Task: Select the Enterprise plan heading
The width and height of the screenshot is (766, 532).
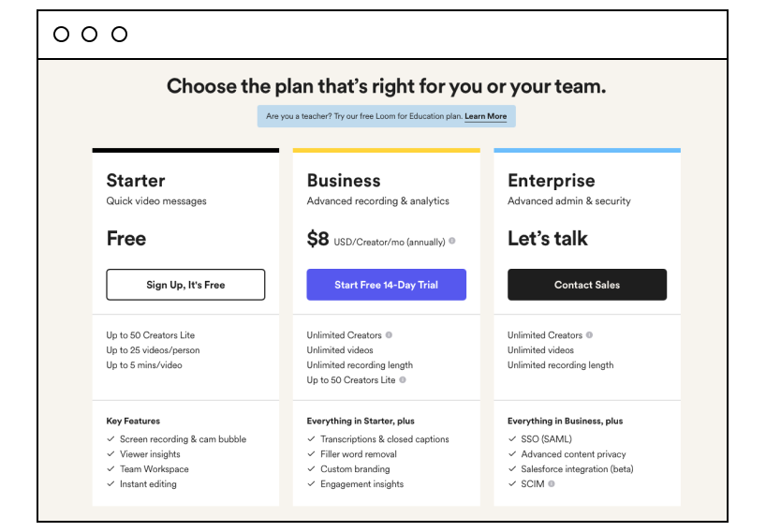Action: tap(551, 181)
